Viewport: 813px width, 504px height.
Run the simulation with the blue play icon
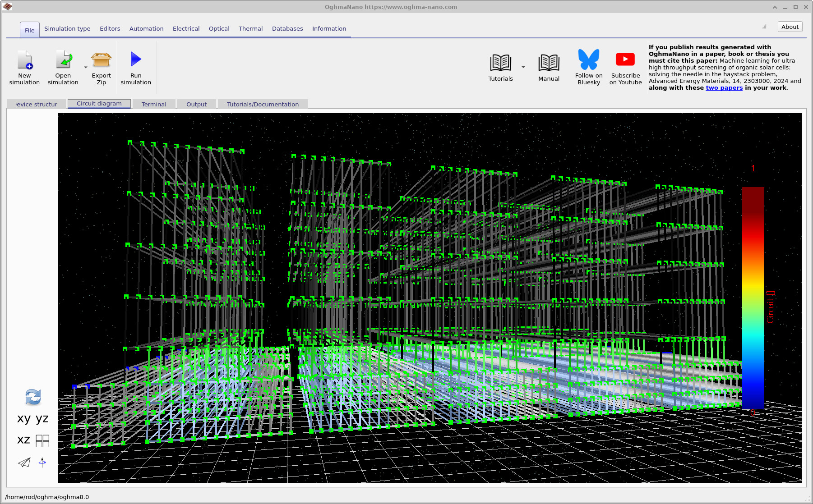(135, 60)
